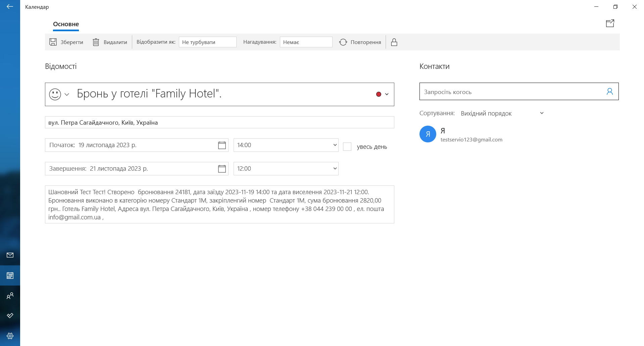The height and width of the screenshot is (346, 644).
Task: Open settings gear in sidebar
Action: coord(10,336)
